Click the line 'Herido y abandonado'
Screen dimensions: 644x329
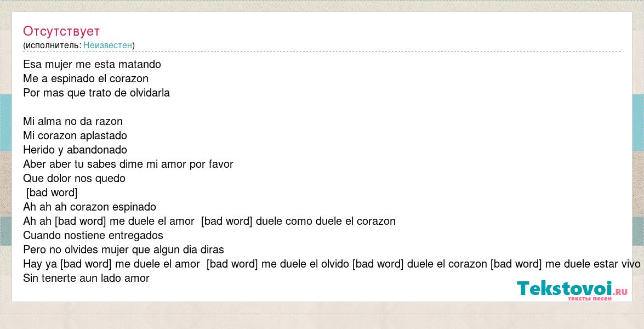[75, 150]
